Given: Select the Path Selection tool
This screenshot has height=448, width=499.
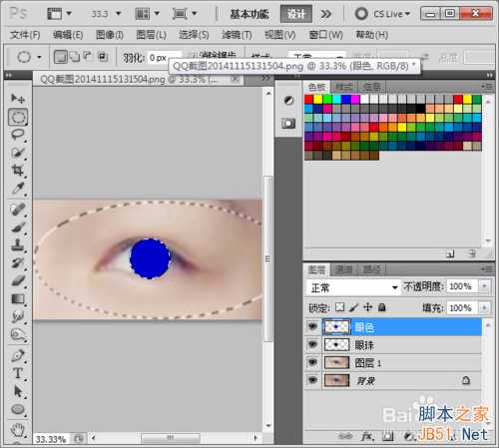Looking at the screenshot, I should pyautogui.click(x=17, y=391).
